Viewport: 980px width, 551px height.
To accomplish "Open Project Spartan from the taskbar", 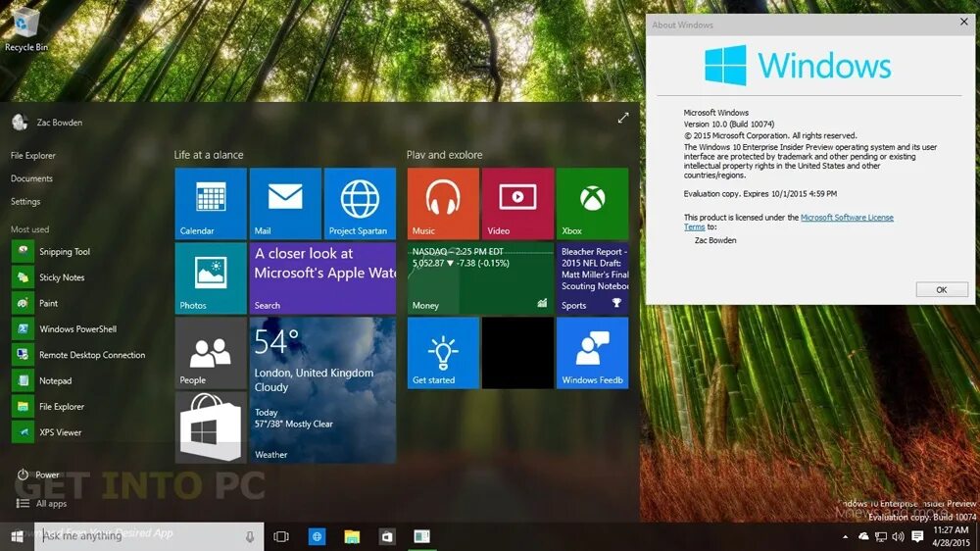I will 317,536.
